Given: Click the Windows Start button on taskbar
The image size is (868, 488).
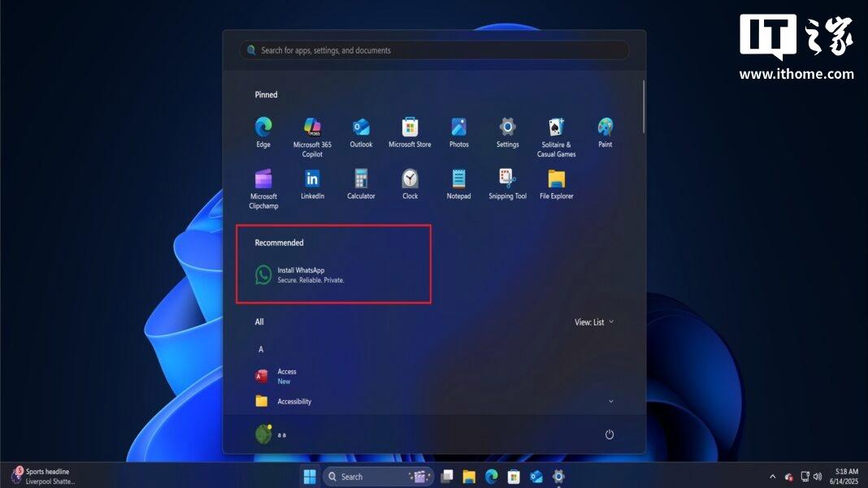Looking at the screenshot, I should [310, 477].
